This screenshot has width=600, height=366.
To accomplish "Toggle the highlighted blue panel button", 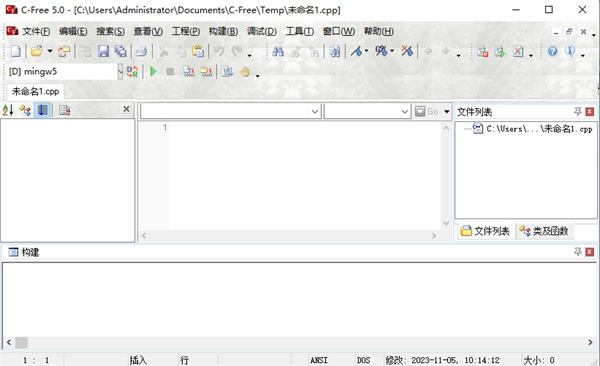I will click(42, 110).
